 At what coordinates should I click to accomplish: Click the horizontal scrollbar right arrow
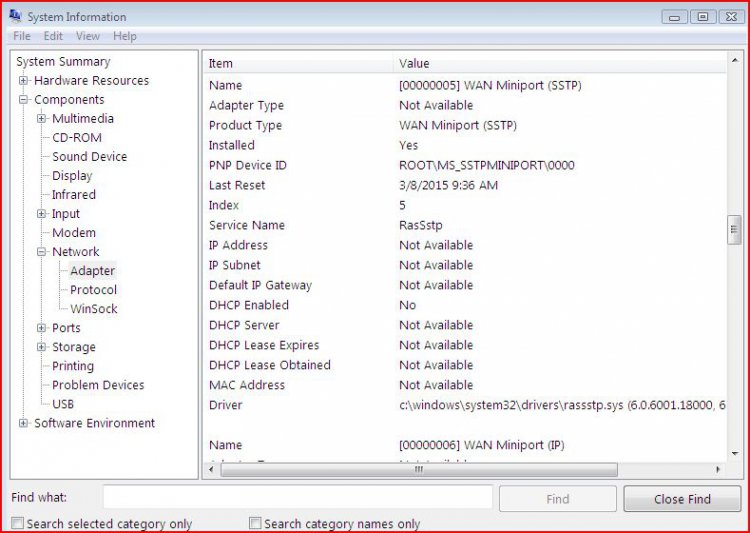pyautogui.click(x=717, y=469)
